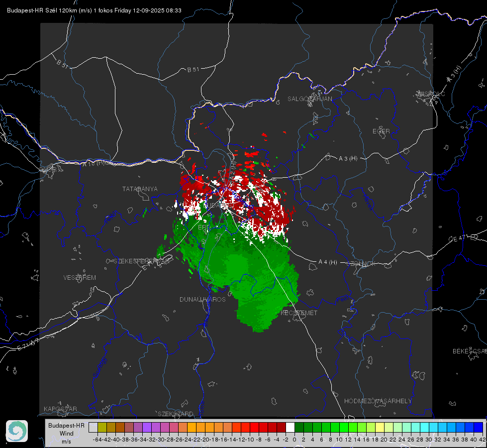Viewport: 487px width, 448px height.
Task: Select the EGER city label
Action: [381, 131]
